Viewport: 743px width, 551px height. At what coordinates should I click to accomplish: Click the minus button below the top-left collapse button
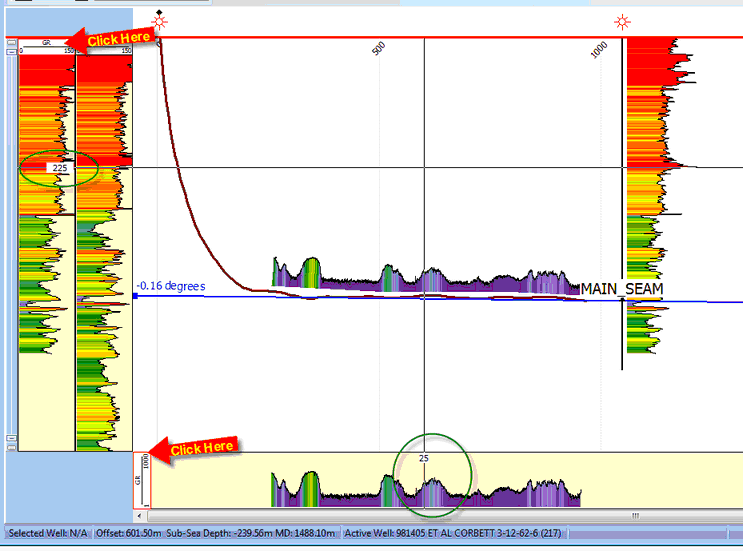pos(11,53)
